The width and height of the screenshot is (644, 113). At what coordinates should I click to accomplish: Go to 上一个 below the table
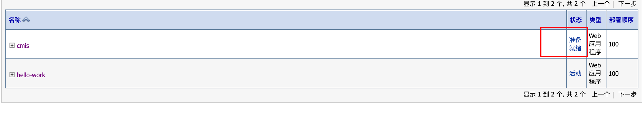[x=601, y=94]
